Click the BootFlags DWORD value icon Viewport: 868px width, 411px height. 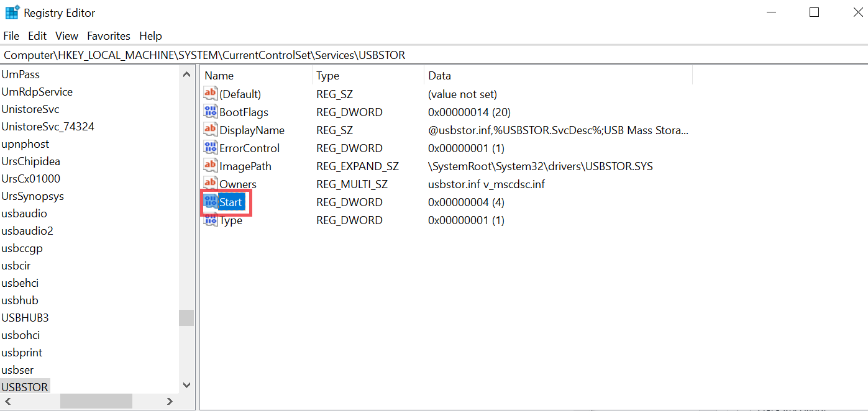[x=211, y=112]
